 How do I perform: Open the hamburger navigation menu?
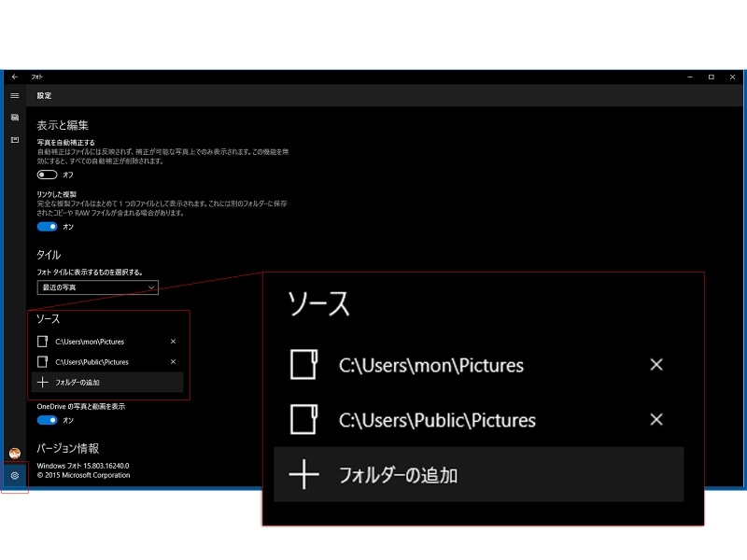14,95
